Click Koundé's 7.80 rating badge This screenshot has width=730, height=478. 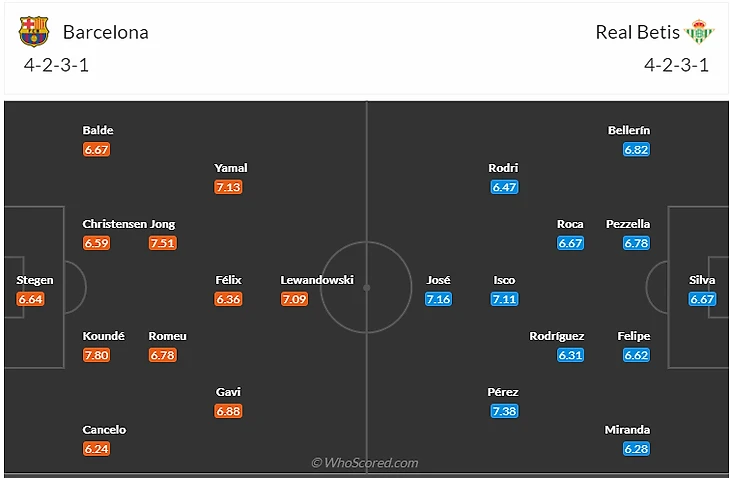pyautogui.click(x=96, y=355)
